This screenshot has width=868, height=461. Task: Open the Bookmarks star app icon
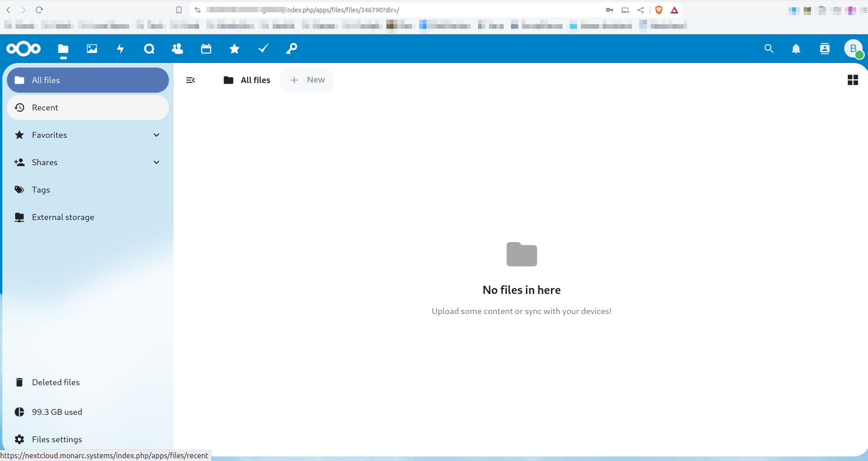[x=234, y=49]
